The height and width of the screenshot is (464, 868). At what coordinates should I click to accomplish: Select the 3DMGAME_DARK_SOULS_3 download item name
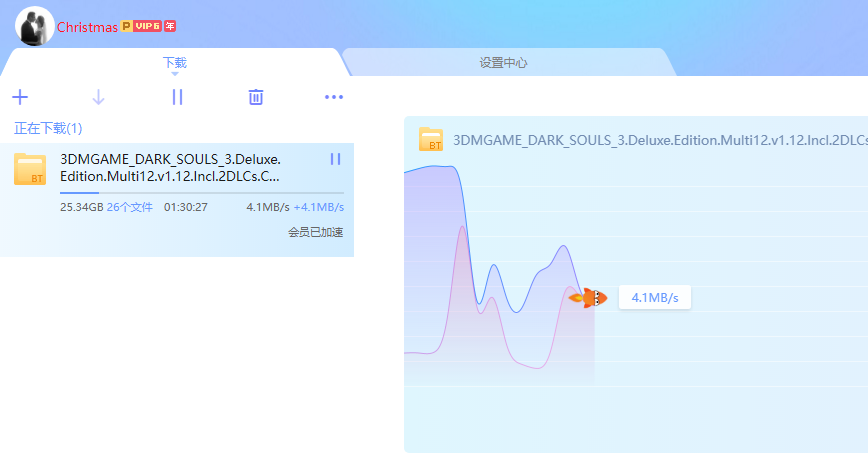pos(170,168)
